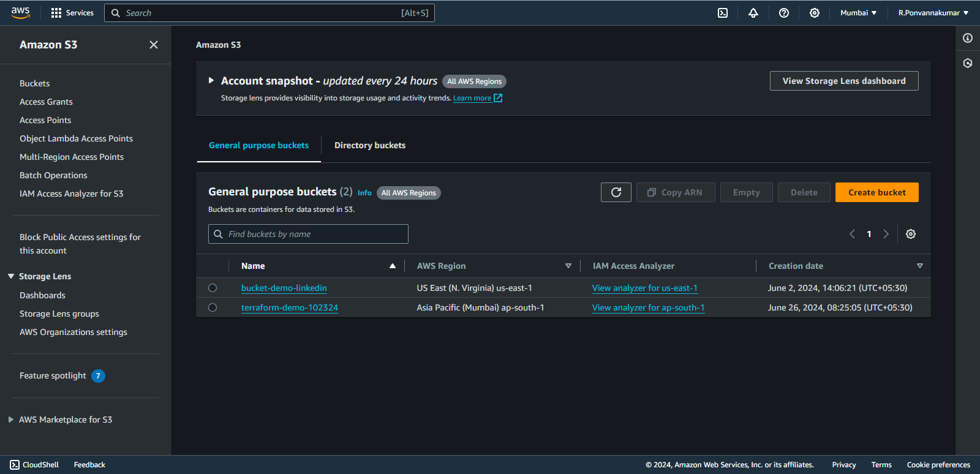Select the terraform-demo-102324 radio button

click(213, 307)
